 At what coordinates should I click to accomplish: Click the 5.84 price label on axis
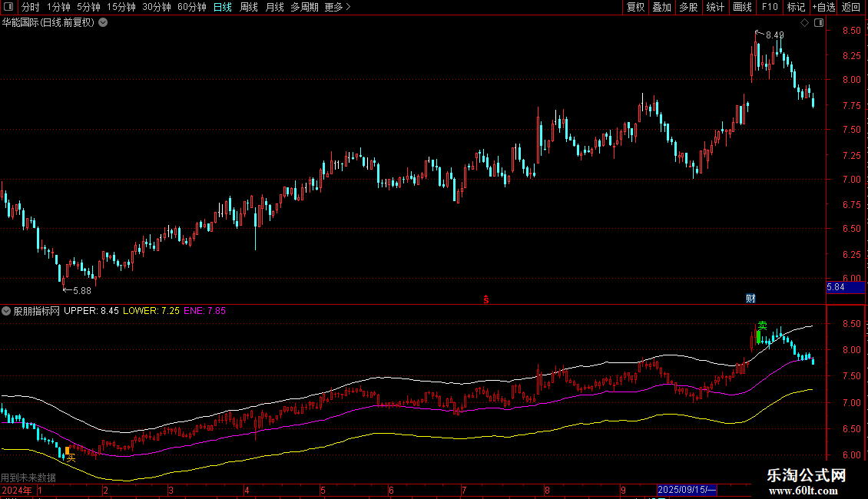pyautogui.click(x=835, y=287)
